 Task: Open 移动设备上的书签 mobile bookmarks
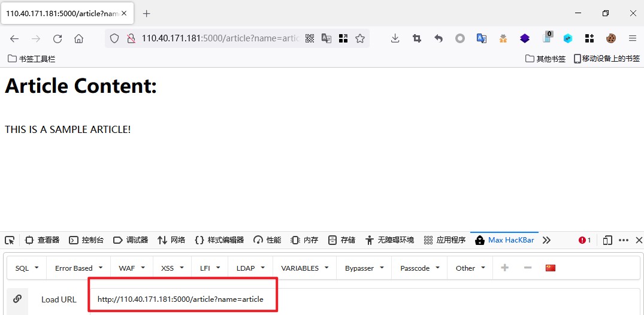pyautogui.click(x=607, y=59)
